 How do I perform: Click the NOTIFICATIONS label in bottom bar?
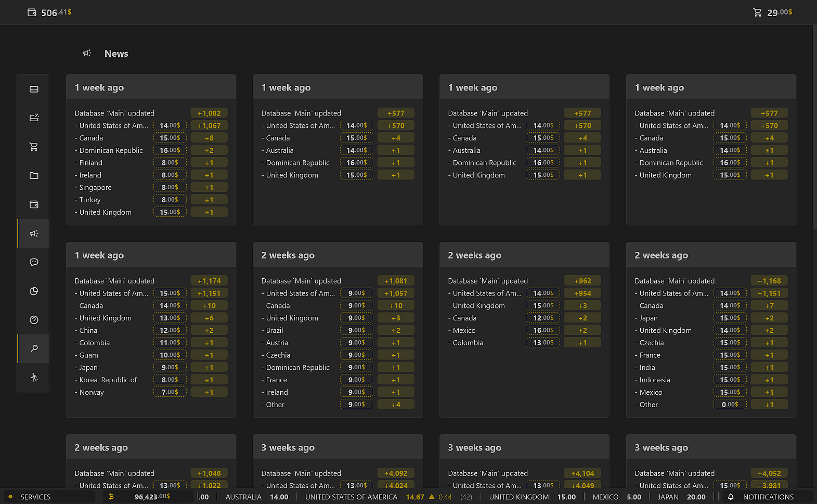click(768, 497)
